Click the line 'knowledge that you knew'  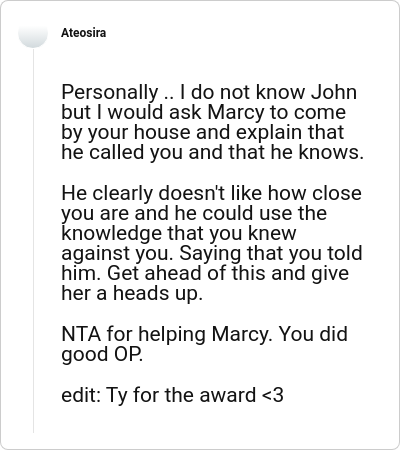(x=179, y=233)
